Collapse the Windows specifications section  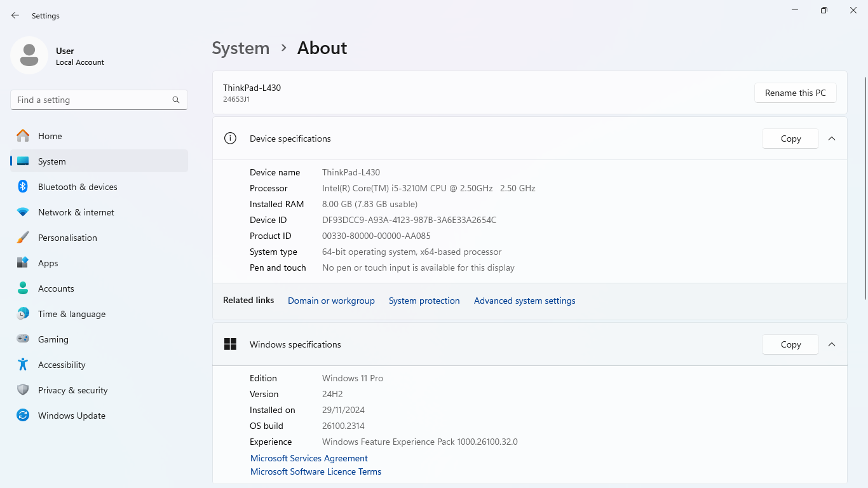click(x=832, y=344)
